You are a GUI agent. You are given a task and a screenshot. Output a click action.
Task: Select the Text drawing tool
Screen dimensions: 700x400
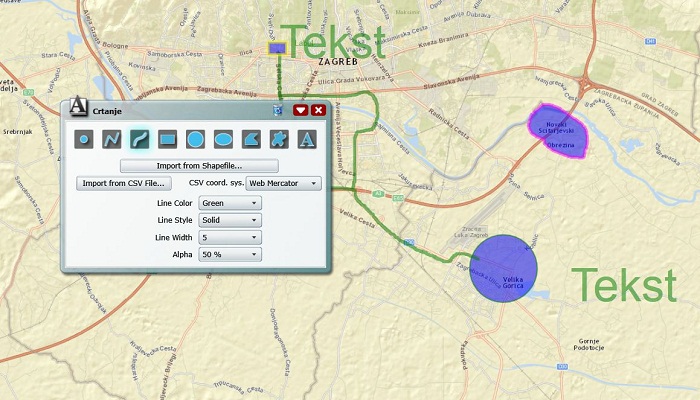click(308, 139)
